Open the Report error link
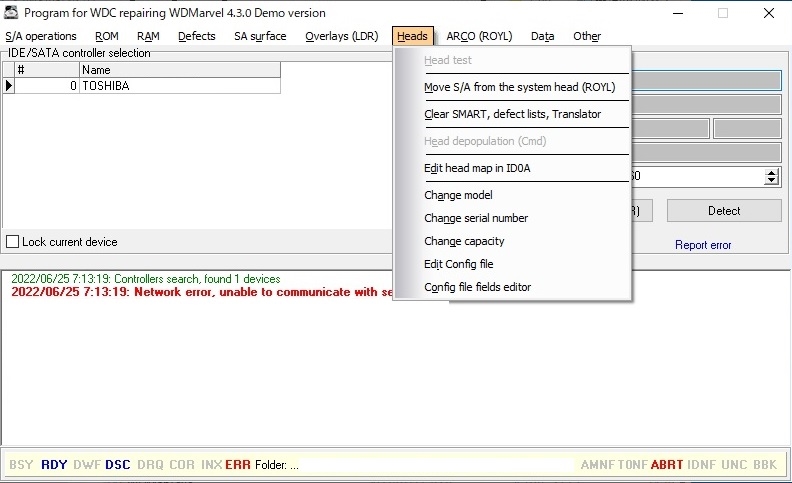This screenshot has height=483, width=792. coord(703,245)
